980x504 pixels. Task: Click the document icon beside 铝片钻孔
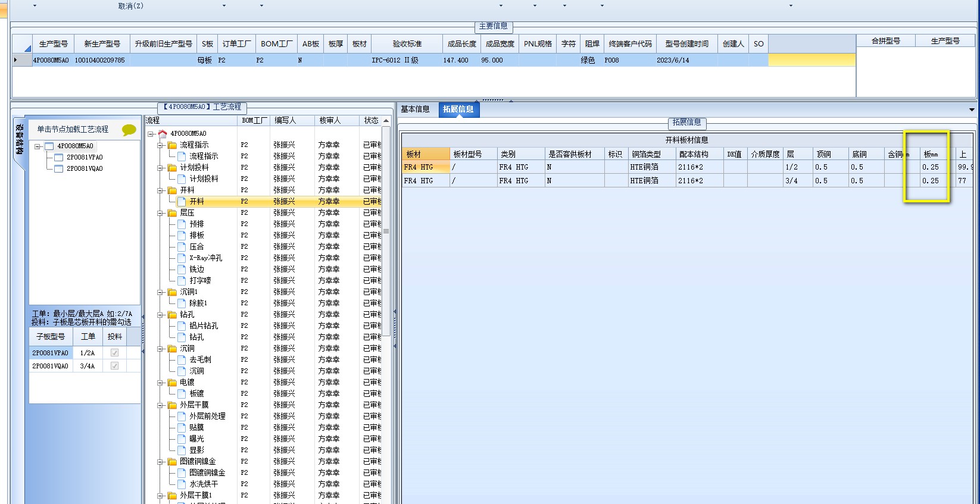tap(182, 326)
